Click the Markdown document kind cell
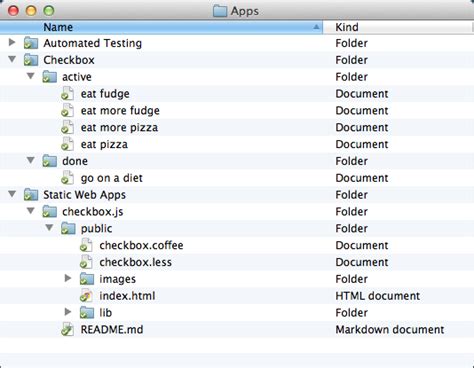Screen dimensions: 474x368 pyautogui.click(x=390, y=329)
